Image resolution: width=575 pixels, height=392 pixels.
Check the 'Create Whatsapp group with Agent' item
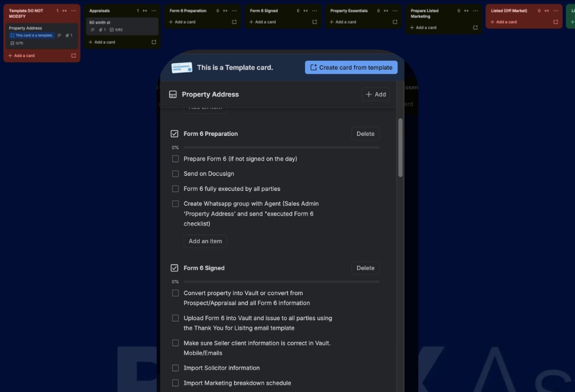[175, 204]
